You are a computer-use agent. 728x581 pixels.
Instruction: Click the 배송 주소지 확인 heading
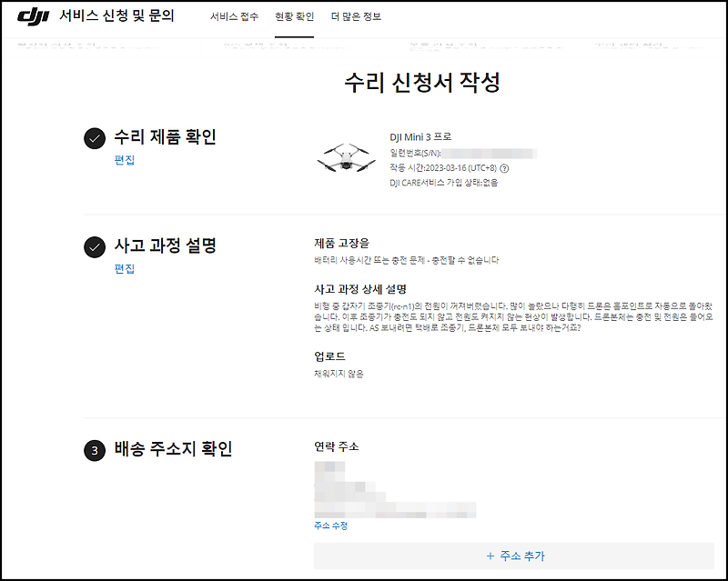pyautogui.click(x=173, y=449)
